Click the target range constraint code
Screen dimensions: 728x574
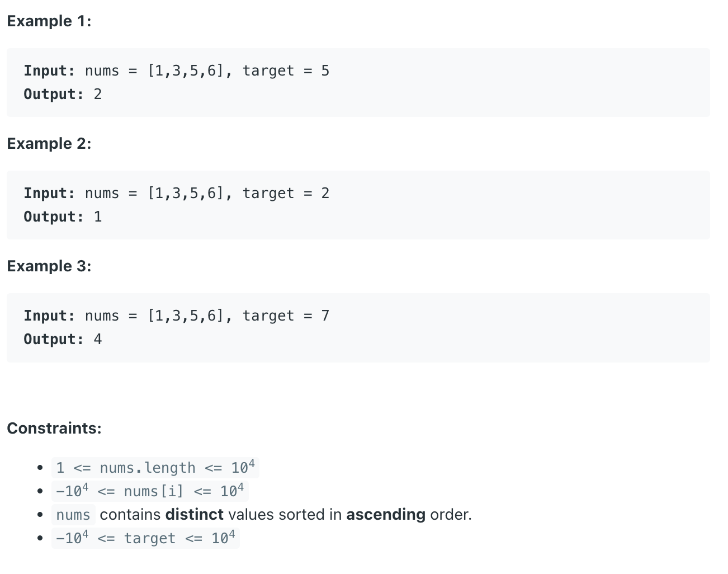[145, 538]
